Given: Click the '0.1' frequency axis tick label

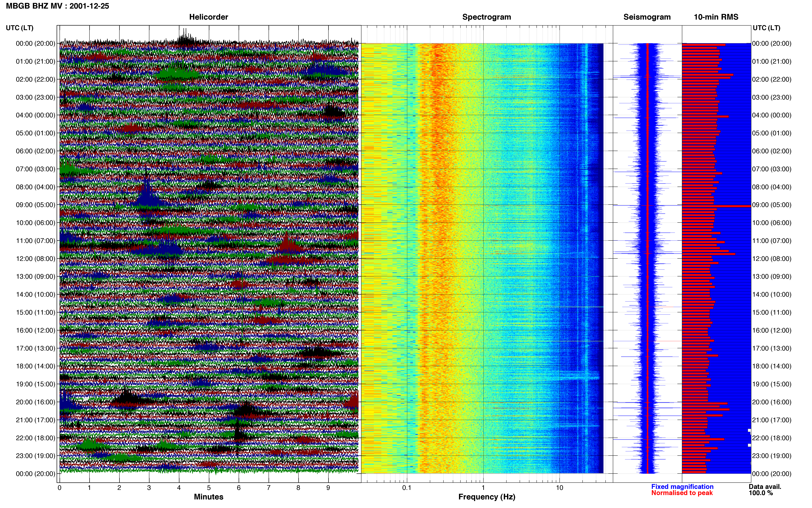Looking at the screenshot, I should tap(407, 488).
